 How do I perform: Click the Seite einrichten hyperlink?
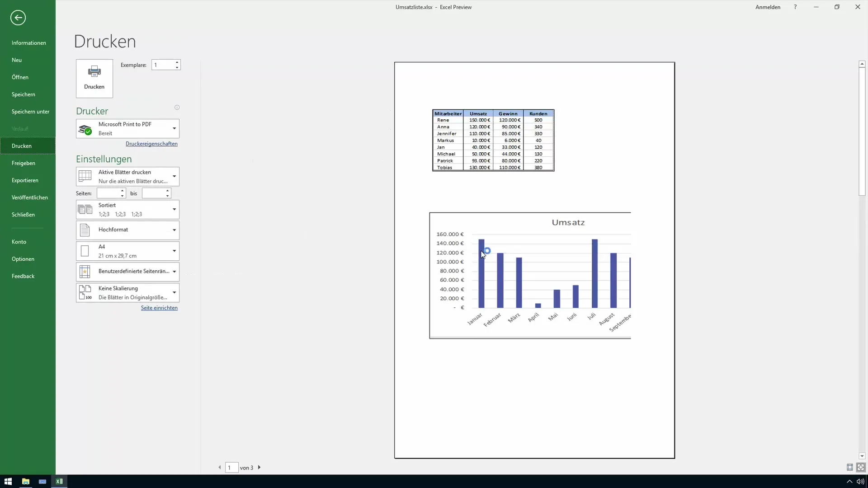tap(159, 307)
